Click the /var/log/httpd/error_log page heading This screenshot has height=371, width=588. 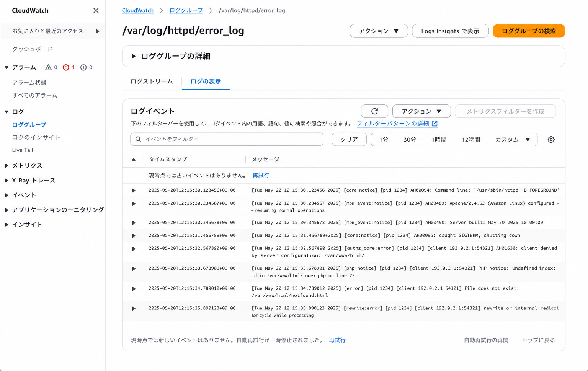[183, 31]
